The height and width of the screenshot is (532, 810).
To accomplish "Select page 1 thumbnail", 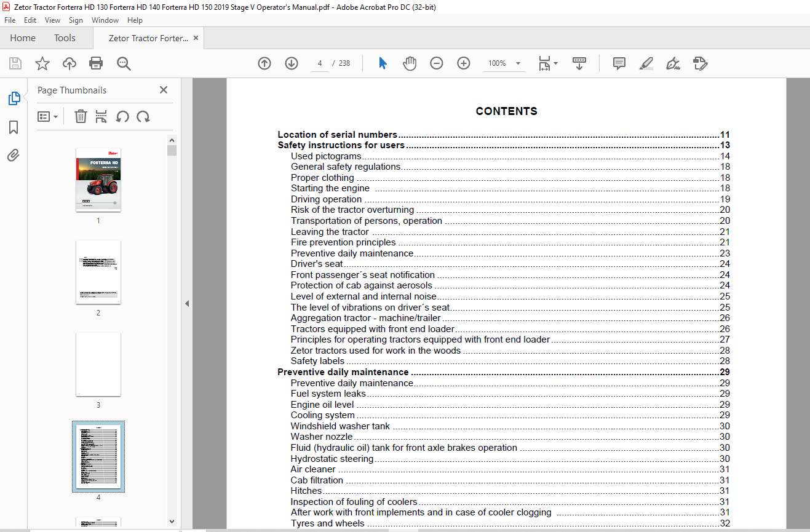I will coord(98,180).
